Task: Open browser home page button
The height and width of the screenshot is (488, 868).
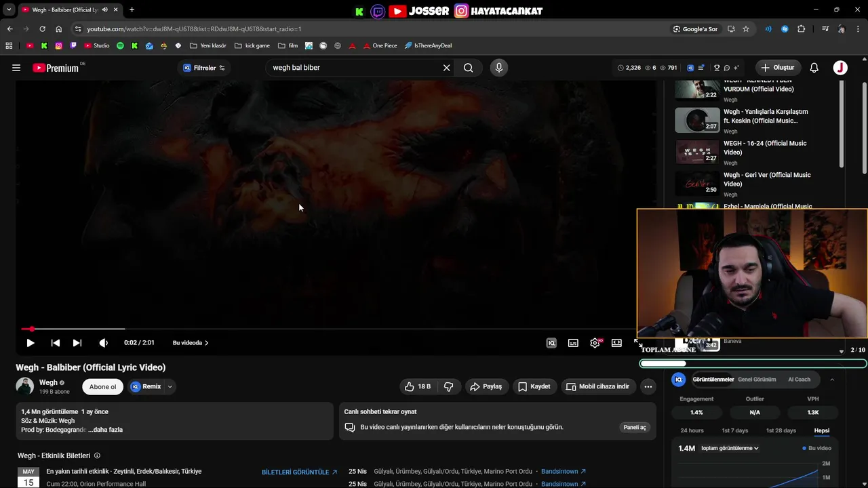Action: (x=58, y=29)
